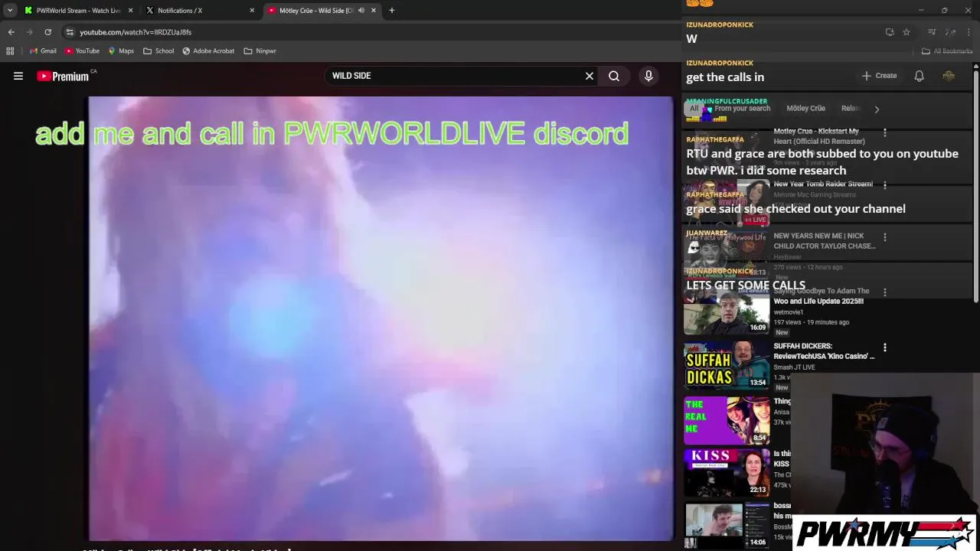This screenshot has width=980, height=551.
Task: Select the From your search chip
Action: 742,109
